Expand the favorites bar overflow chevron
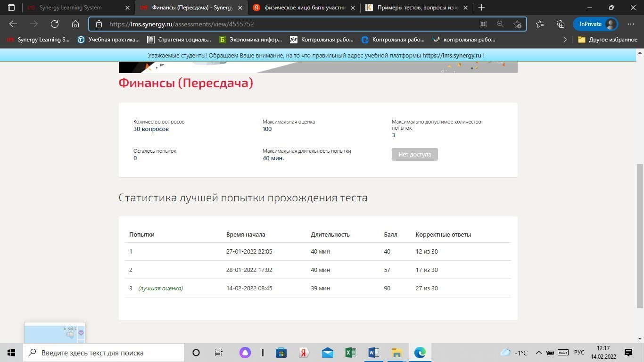Image resolution: width=644 pixels, height=362 pixels. point(565,40)
